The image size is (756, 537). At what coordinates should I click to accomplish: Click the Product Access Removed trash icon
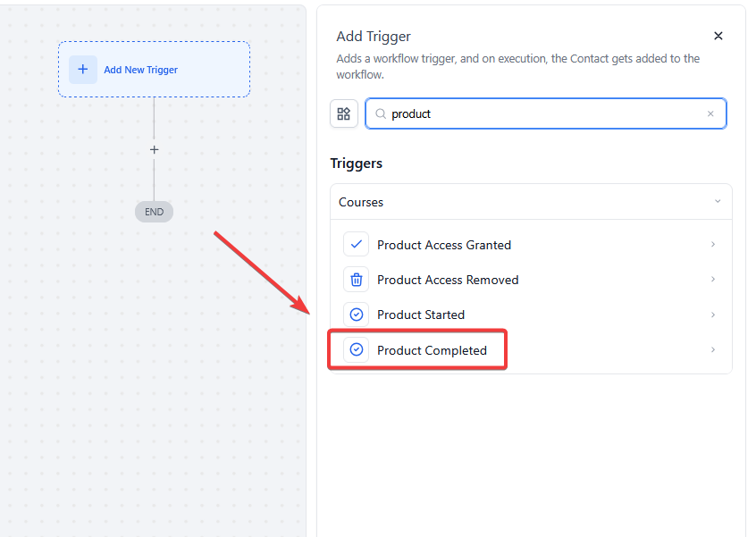pos(357,280)
